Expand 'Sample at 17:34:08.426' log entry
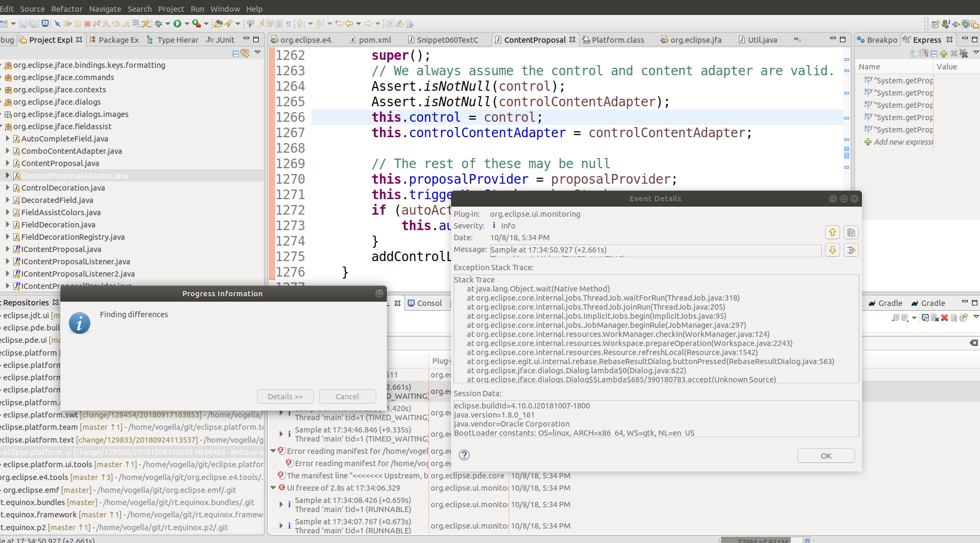 [x=281, y=505]
